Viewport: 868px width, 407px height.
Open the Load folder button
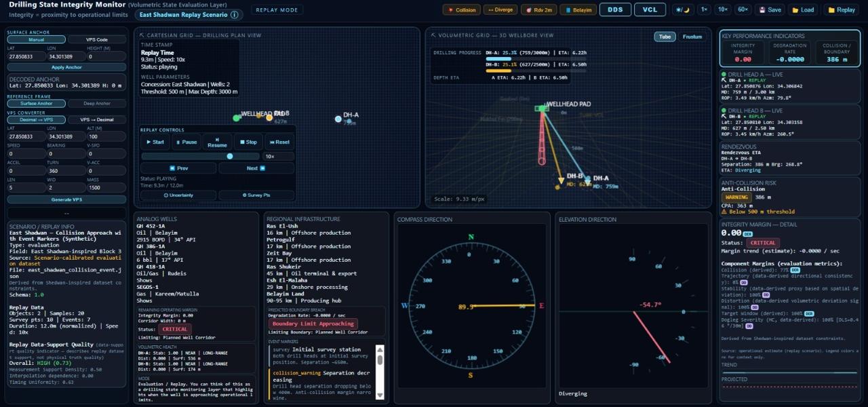pos(804,10)
